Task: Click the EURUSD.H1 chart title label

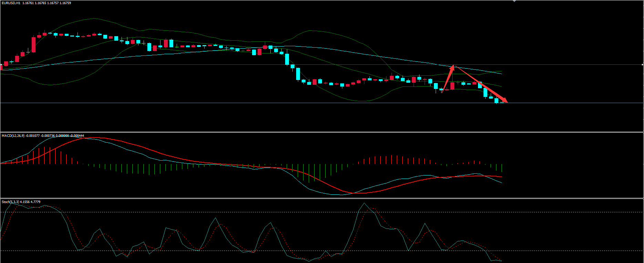Action: (x=11, y=3)
